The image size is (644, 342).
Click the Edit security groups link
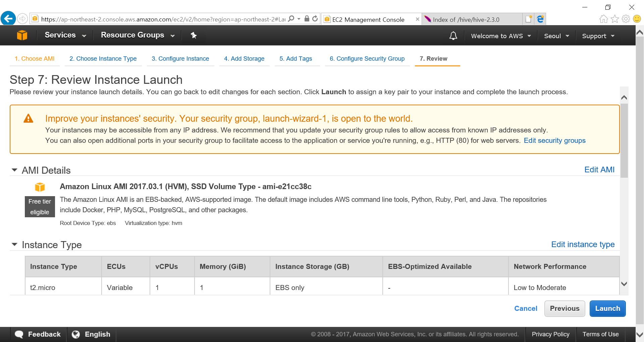coord(554,140)
